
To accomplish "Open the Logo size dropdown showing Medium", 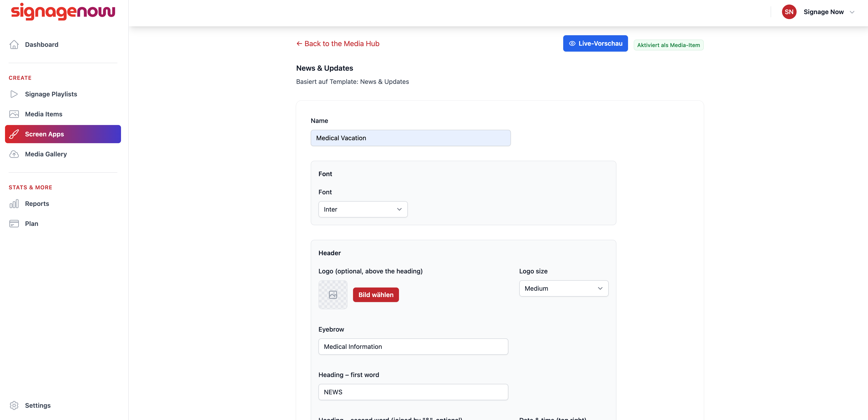I will [x=564, y=288].
